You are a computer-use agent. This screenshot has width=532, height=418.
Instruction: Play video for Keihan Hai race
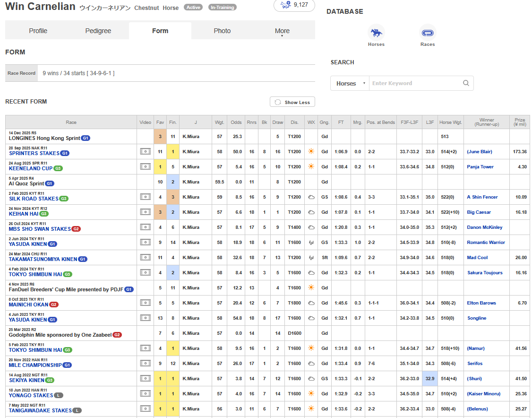tap(145, 212)
